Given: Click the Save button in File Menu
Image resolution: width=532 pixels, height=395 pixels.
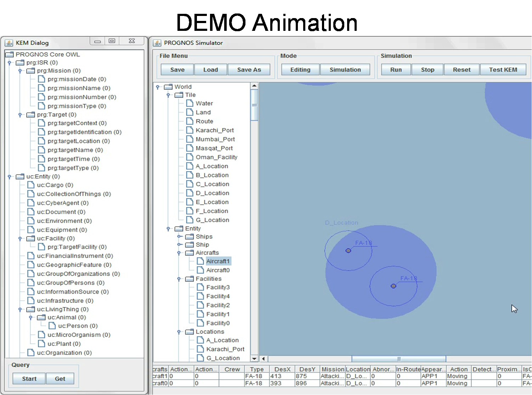Looking at the screenshot, I should coord(177,70).
